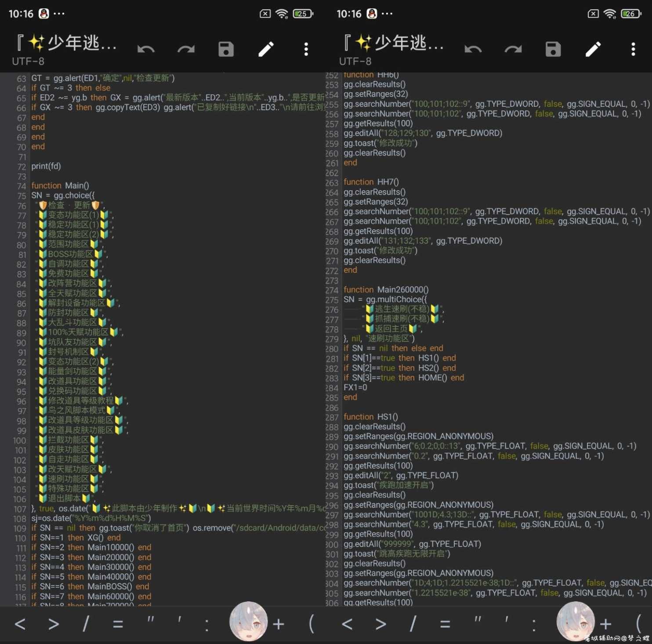This screenshot has width=652, height=644.
Task: Tap the anime avatar floating button on right
Action: pyautogui.click(x=576, y=621)
